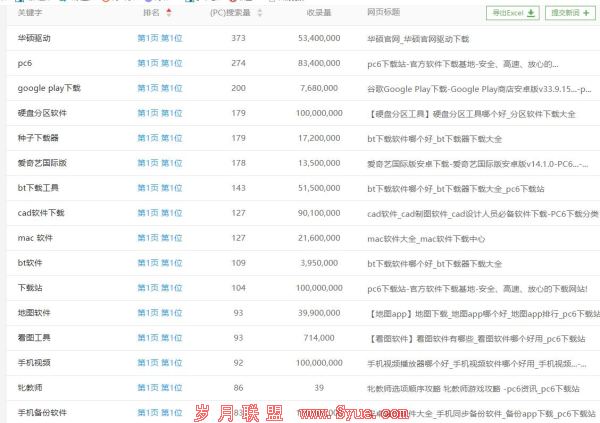Click the page title 华硕官网_华硕官网驱动下载
This screenshot has height=423, width=600.
click(418, 39)
